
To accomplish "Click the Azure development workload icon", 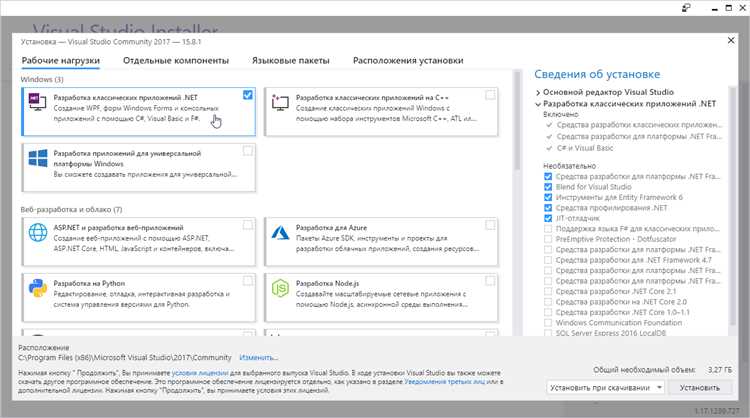I will 280,232.
